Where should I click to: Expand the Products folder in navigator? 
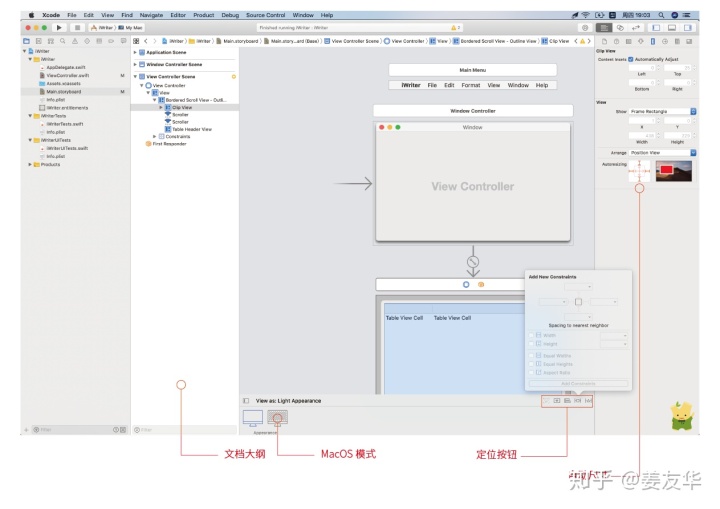[30, 164]
